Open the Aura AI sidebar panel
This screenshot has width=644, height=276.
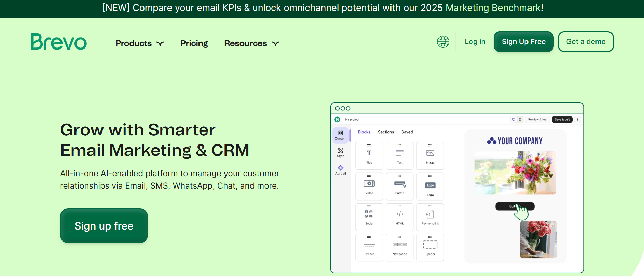point(341,170)
